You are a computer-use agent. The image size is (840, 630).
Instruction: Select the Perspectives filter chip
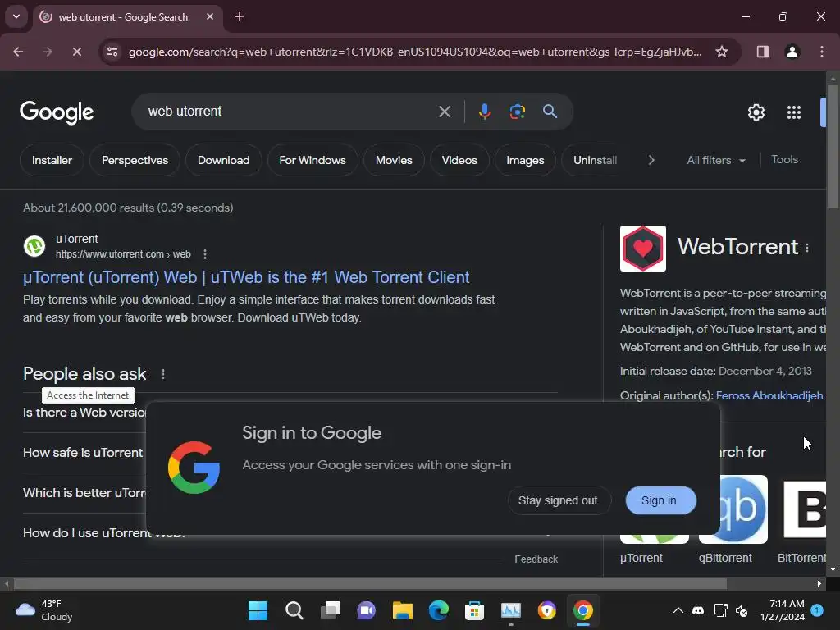pos(135,160)
